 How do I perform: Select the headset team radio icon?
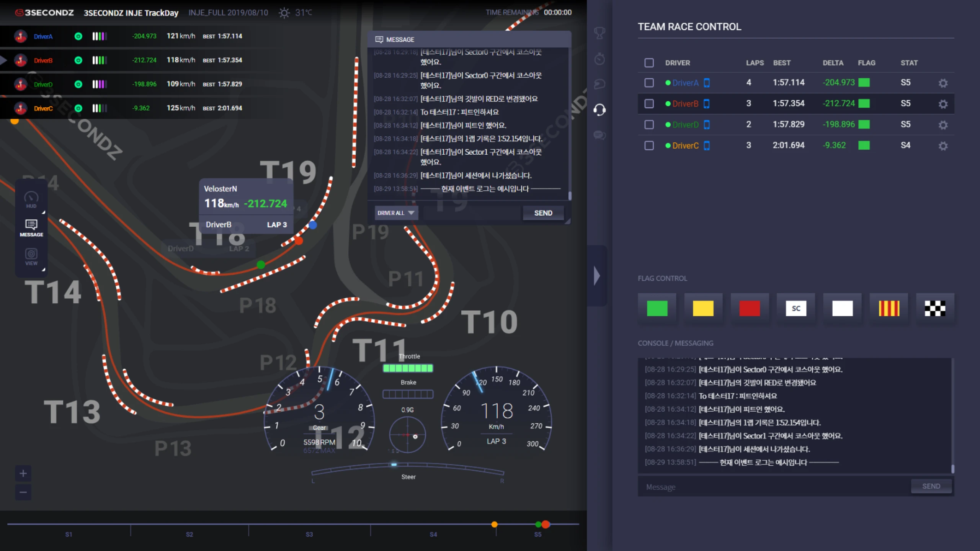pos(599,110)
